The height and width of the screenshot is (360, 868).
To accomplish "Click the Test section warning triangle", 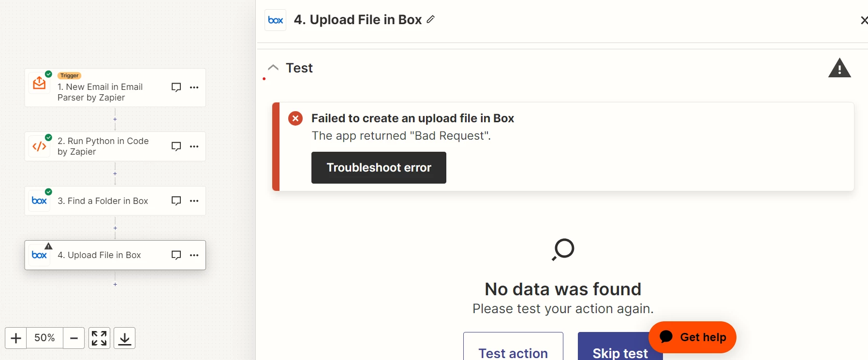I will pos(839,68).
